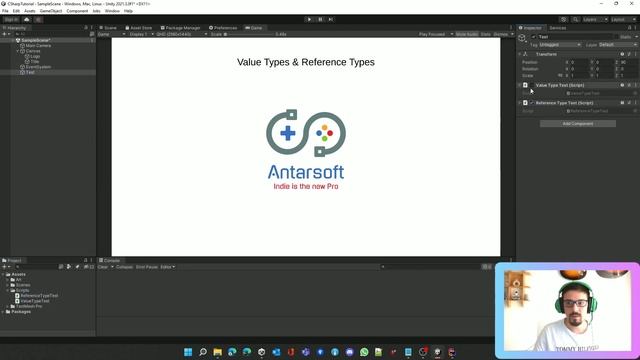The height and width of the screenshot is (360, 640).
Task: Toggle the scale constrain proportions link icon
Action: (x=560, y=76)
